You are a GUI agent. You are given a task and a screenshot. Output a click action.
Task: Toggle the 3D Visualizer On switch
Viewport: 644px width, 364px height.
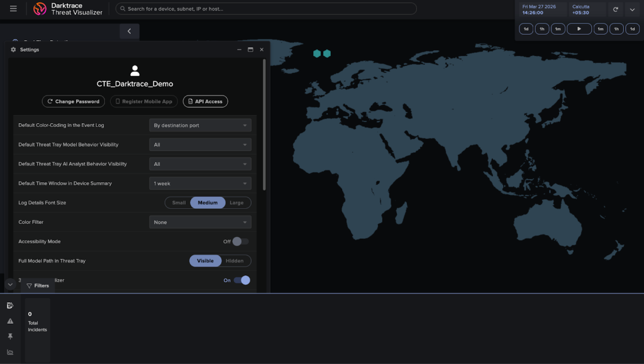point(242,280)
